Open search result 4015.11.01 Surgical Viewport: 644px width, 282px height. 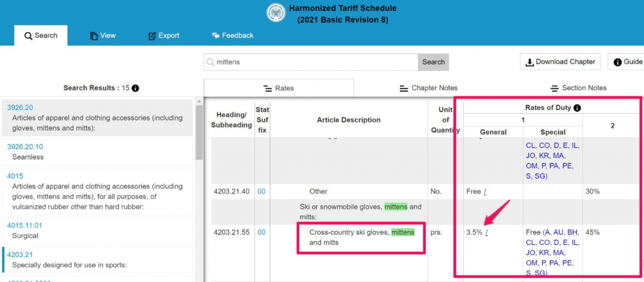[97, 230]
